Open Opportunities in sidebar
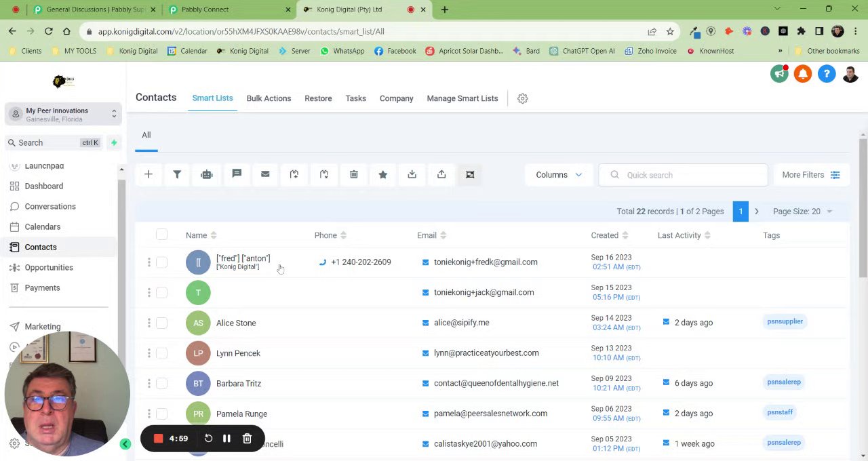This screenshot has width=868, height=461. point(49,267)
